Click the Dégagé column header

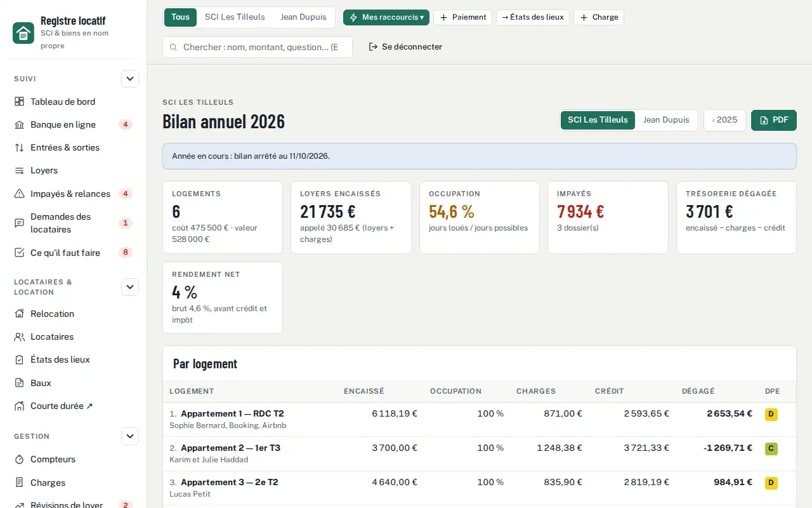point(698,391)
